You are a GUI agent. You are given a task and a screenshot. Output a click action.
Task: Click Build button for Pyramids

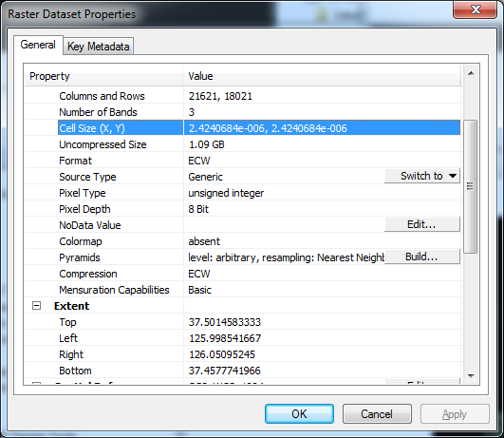[x=422, y=257]
